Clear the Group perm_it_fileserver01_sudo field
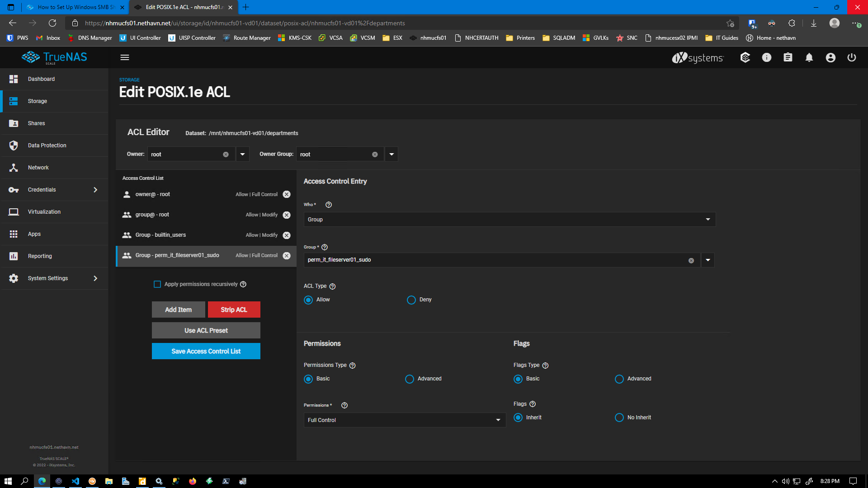Viewport: 868px width, 488px height. pyautogui.click(x=691, y=261)
